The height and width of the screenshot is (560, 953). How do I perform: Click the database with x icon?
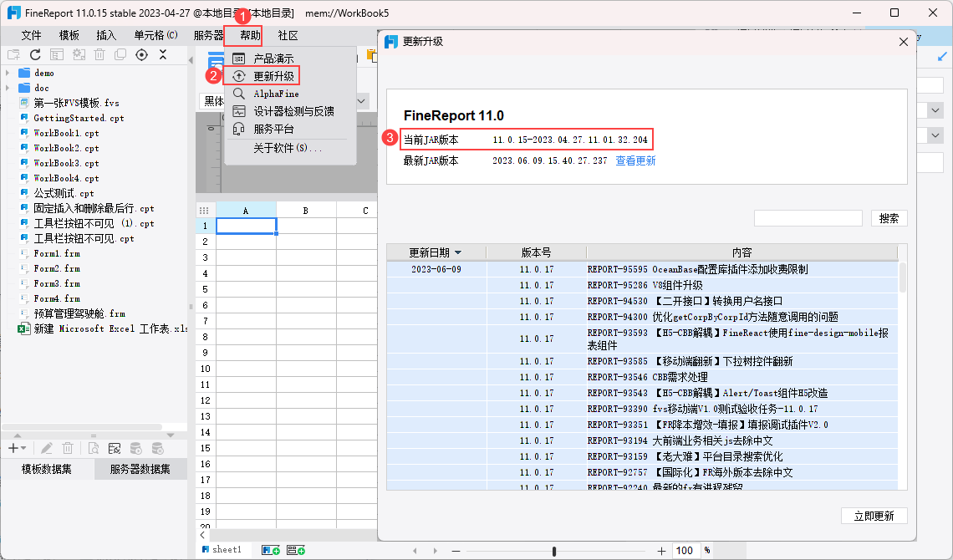point(157,448)
